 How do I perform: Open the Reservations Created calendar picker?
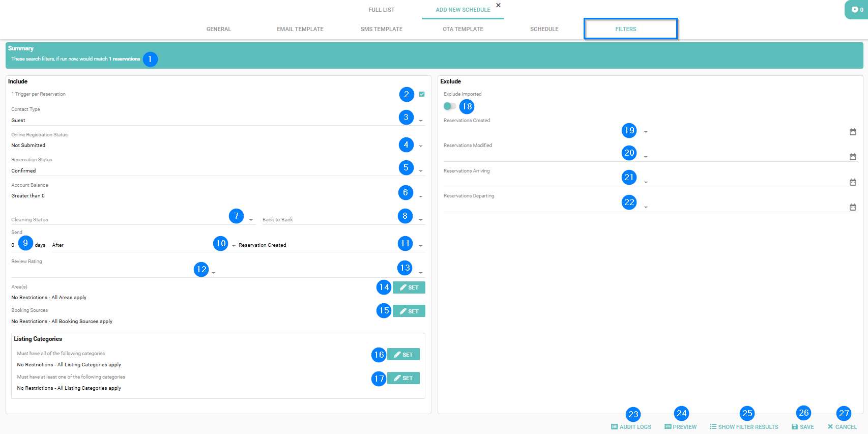(x=853, y=132)
